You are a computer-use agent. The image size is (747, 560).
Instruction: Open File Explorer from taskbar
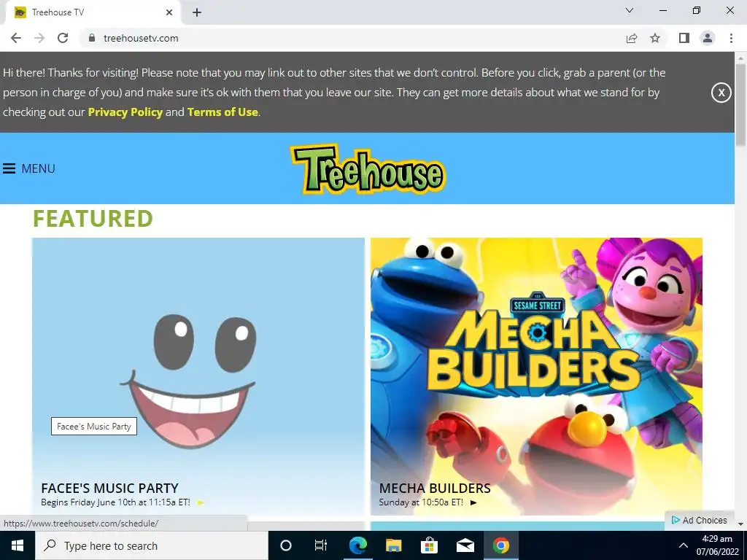393,545
